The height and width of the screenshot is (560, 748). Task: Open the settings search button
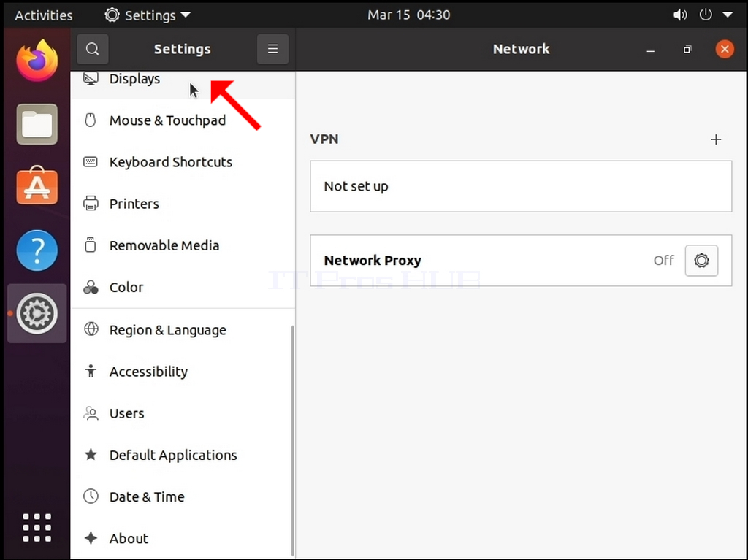[93, 49]
